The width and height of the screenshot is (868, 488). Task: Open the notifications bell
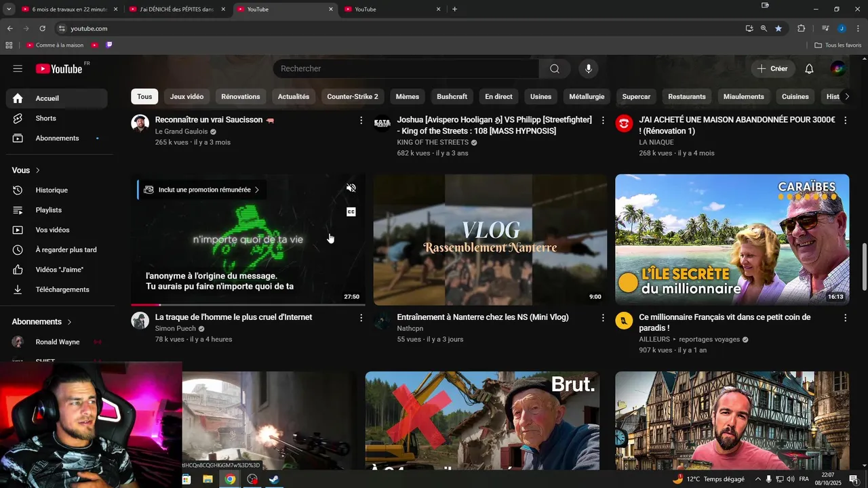click(809, 68)
